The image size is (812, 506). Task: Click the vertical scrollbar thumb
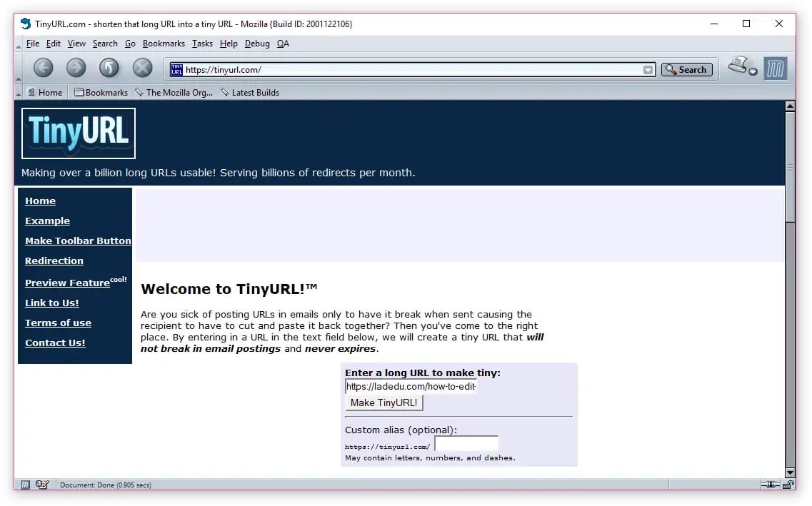(790, 167)
